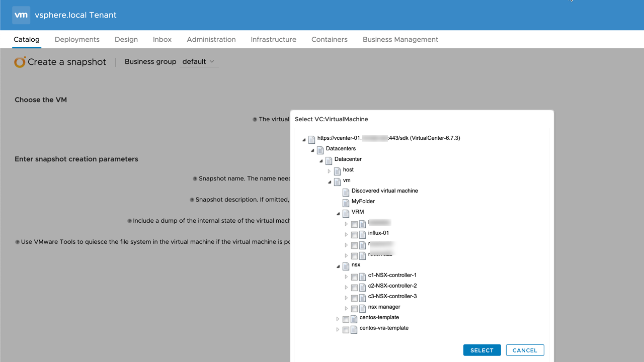
Task: Open the Business Management tab
Action: [x=400, y=39]
